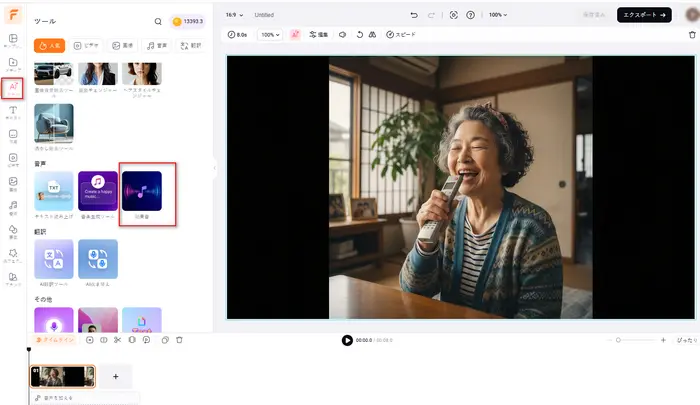Open the purple music generator tool
The image size is (700, 405).
98,191
